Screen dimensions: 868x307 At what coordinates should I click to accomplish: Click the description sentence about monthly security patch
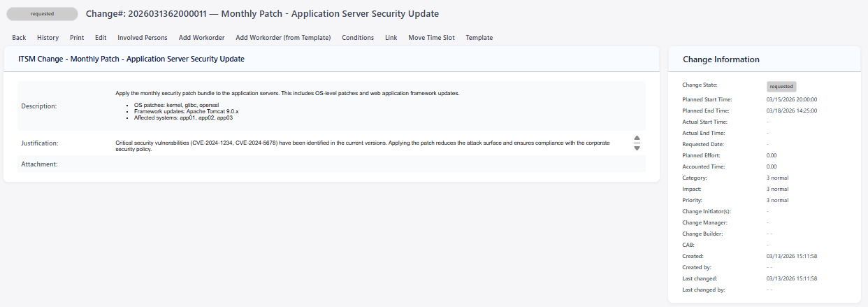[x=287, y=93]
